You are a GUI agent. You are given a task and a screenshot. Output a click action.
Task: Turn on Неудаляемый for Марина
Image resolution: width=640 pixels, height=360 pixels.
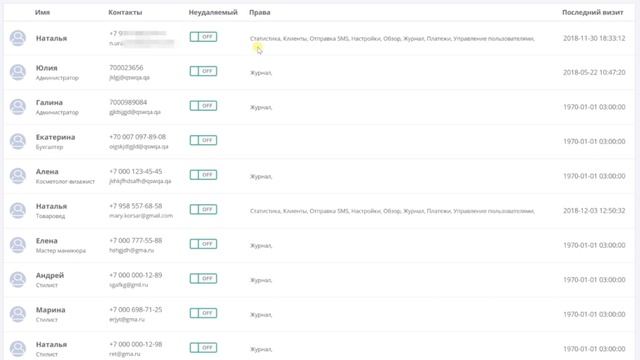pos(203,313)
